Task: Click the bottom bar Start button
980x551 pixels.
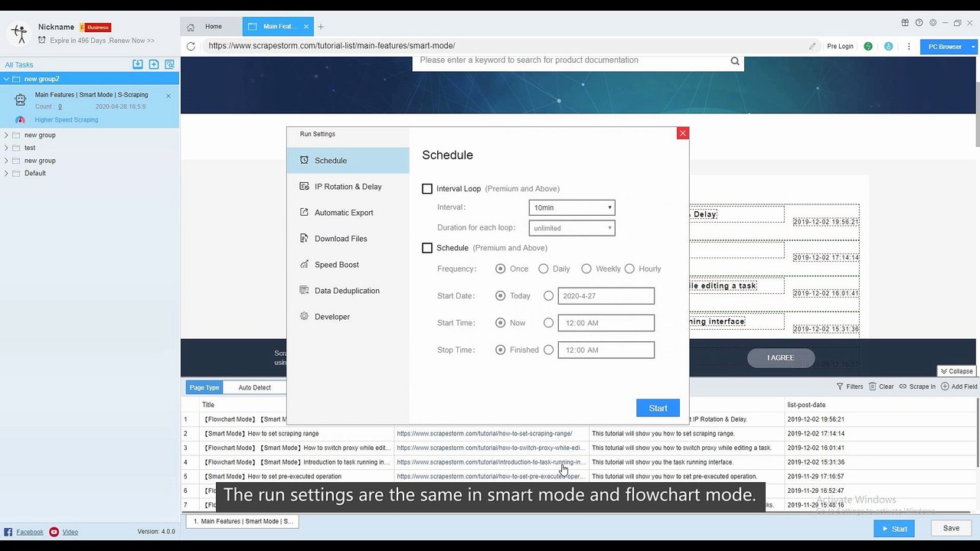Action: (x=894, y=528)
